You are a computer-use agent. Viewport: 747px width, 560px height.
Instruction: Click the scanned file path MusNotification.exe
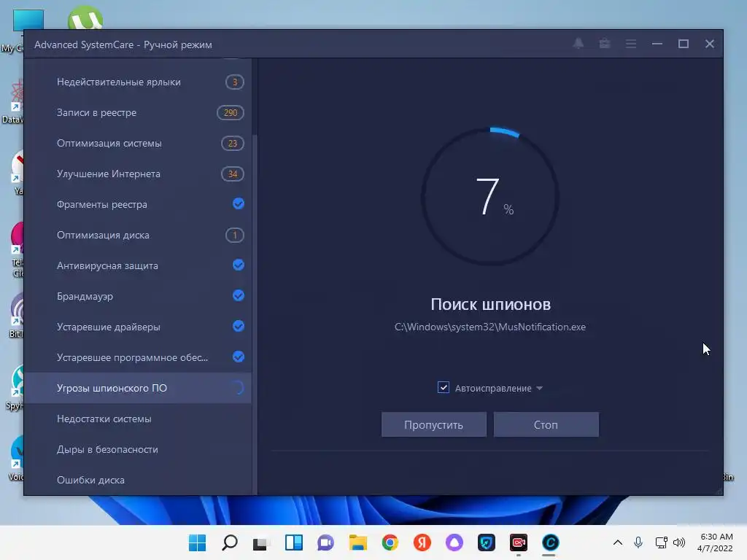point(489,327)
